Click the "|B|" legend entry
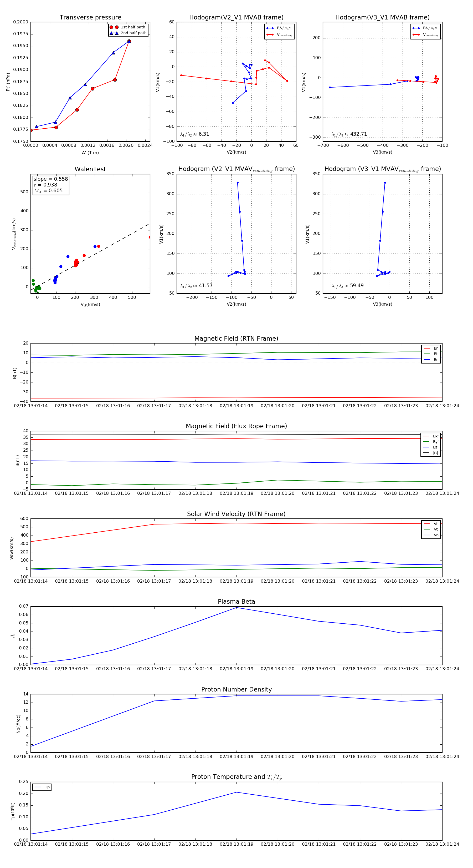 (431, 453)
